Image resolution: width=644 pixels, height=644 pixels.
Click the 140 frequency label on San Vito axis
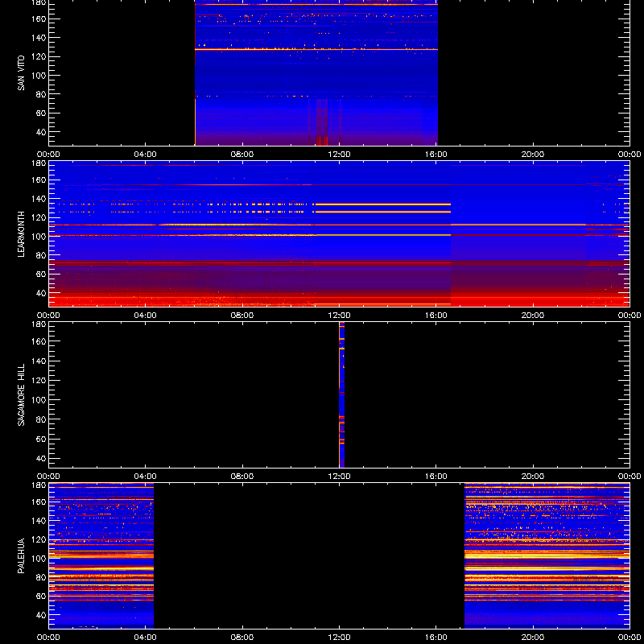pos(39,38)
